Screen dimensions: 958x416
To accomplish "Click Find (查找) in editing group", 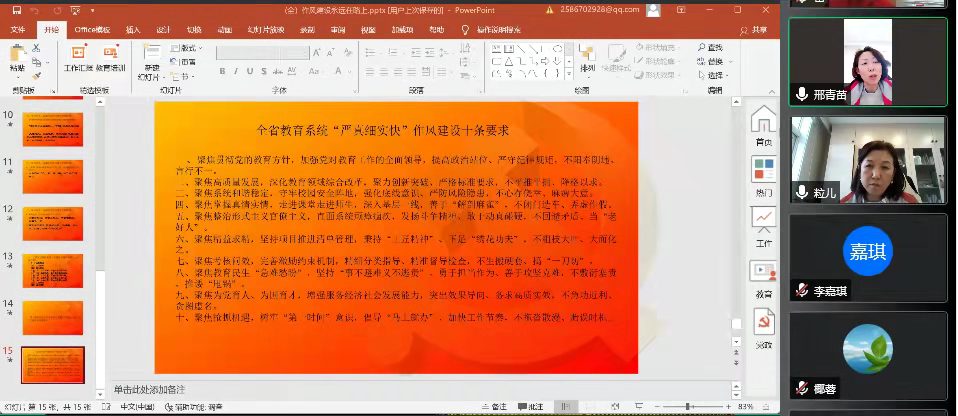I will 711,47.
